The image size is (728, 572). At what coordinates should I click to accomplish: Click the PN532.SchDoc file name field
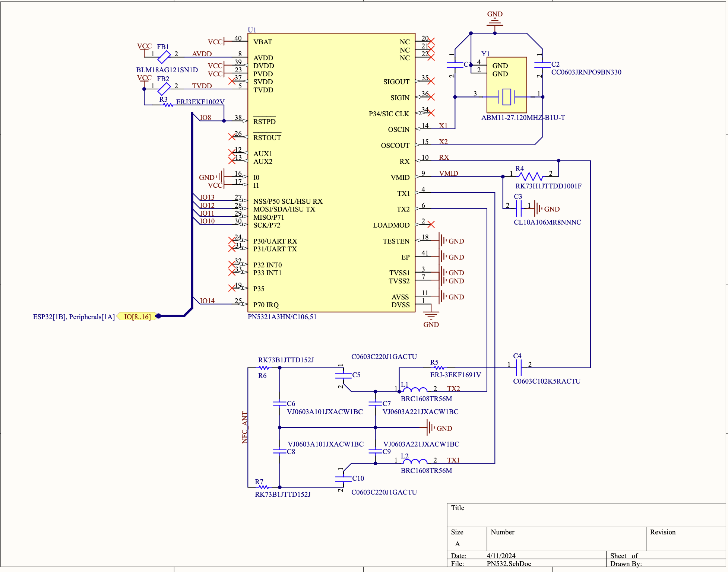click(x=509, y=564)
